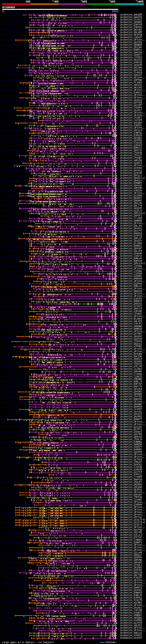Image resolution: width=146 pixels, height=644 pixels.
Task: Click UniRef100_B9RLA3 label
Action: tap(131, 259)
